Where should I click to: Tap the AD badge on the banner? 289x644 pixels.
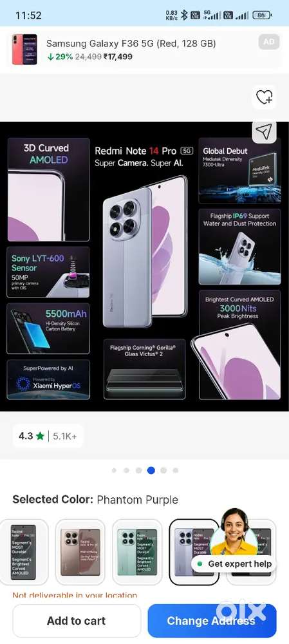[269, 42]
